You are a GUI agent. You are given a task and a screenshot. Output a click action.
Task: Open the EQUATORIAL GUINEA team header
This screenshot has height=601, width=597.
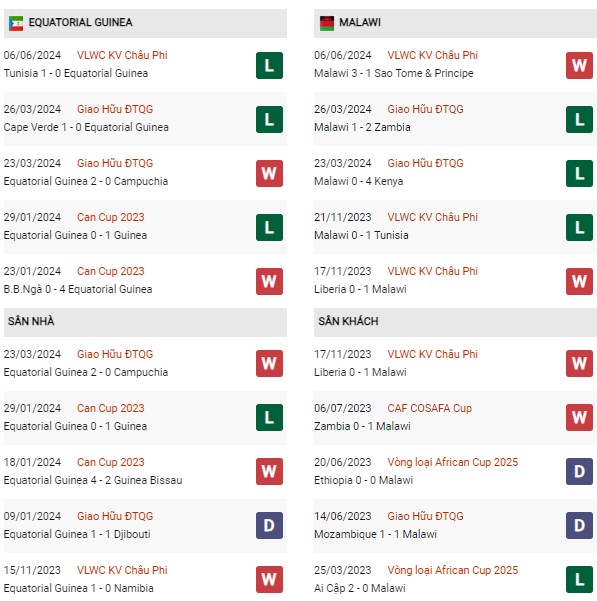145,23
